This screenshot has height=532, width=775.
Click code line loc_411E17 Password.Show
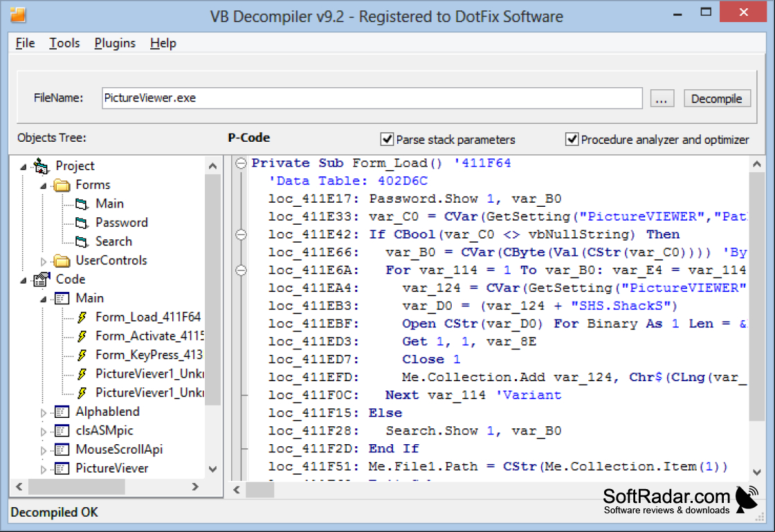point(414,199)
